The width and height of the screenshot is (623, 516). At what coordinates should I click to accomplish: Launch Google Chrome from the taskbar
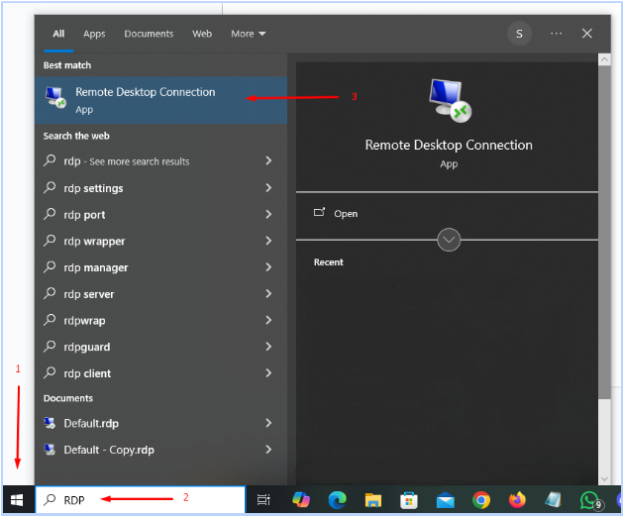481,500
